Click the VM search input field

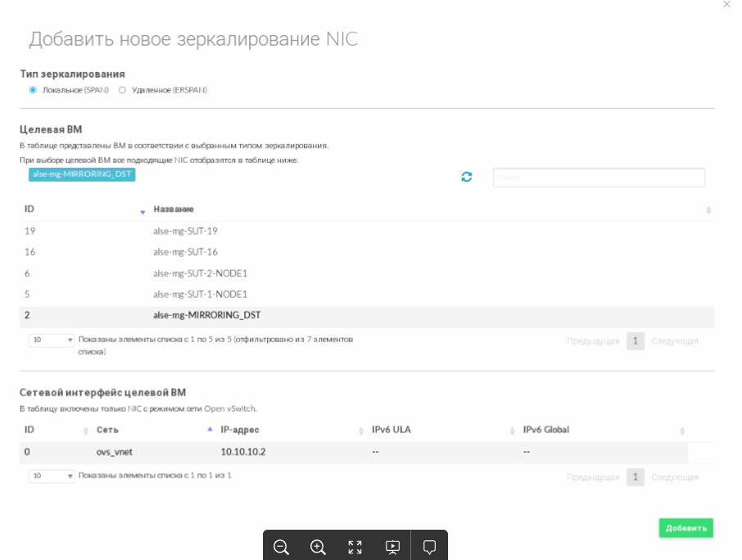pos(599,178)
